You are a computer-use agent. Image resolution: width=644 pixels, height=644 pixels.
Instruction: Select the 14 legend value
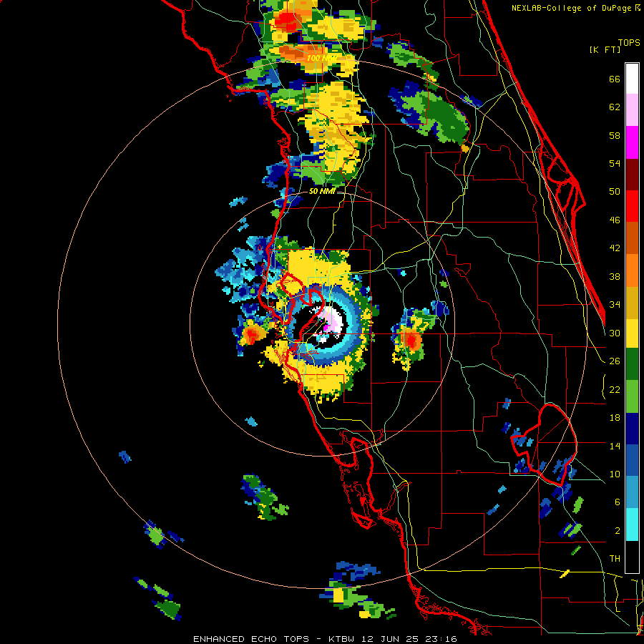pos(615,446)
